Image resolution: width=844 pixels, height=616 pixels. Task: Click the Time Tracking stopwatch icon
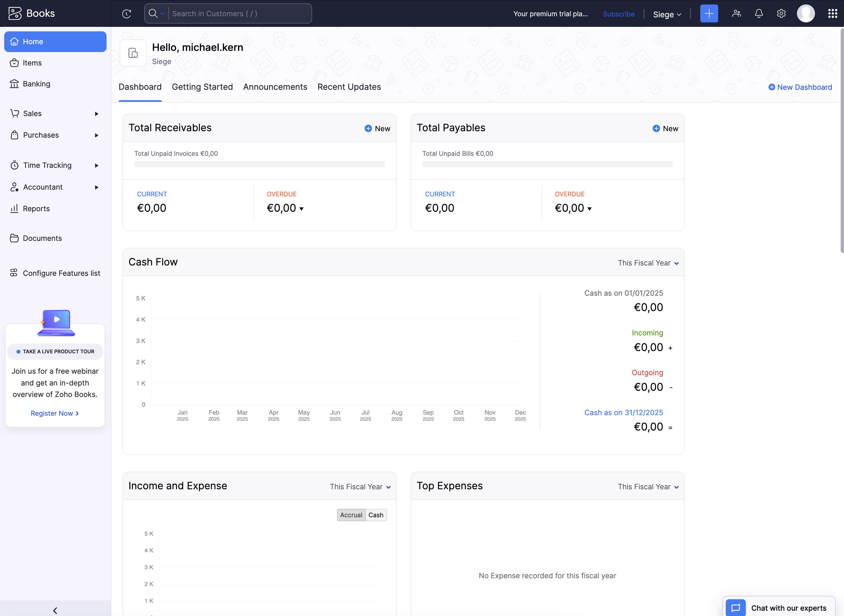tap(15, 165)
